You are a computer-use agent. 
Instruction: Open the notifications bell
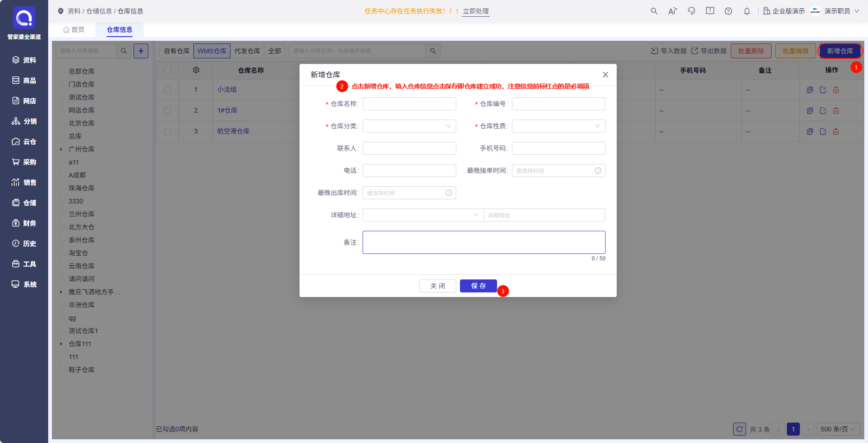point(747,11)
